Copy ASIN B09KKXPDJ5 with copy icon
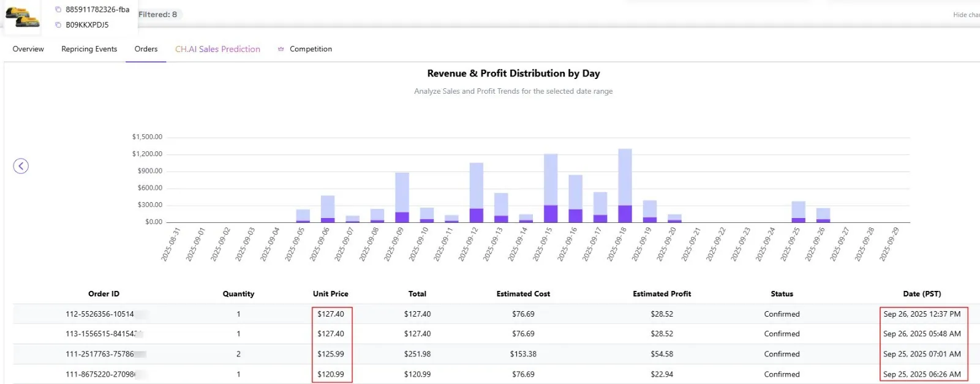980x384 pixels. coord(58,25)
